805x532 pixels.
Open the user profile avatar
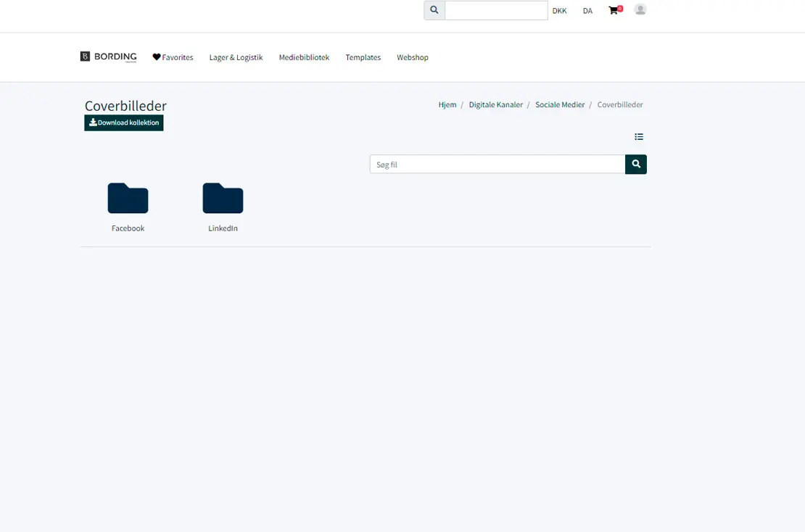[640, 9]
